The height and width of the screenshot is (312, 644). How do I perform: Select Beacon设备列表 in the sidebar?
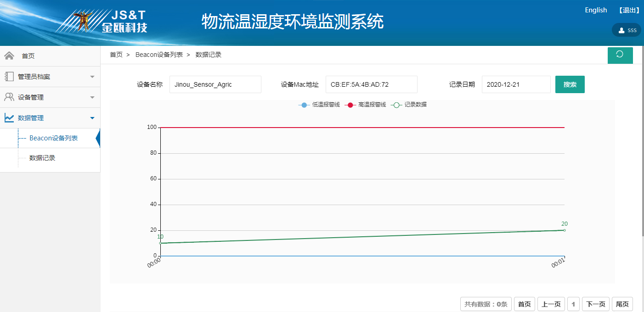click(53, 138)
